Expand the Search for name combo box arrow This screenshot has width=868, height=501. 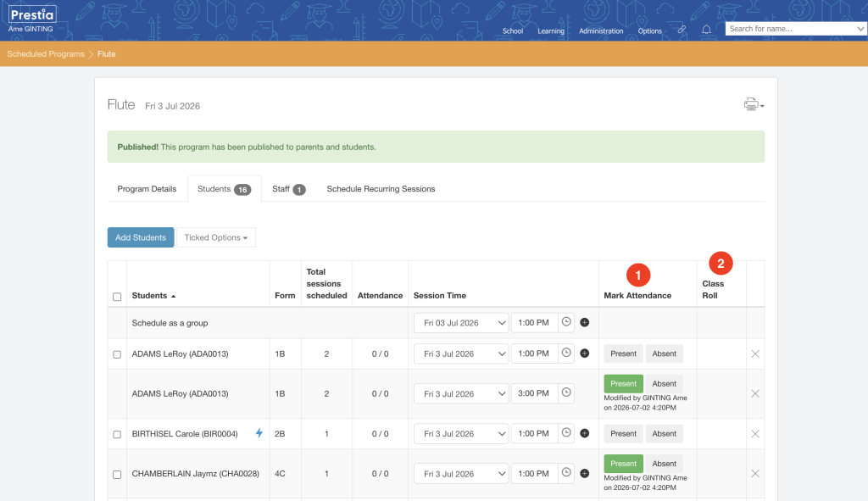click(x=860, y=29)
